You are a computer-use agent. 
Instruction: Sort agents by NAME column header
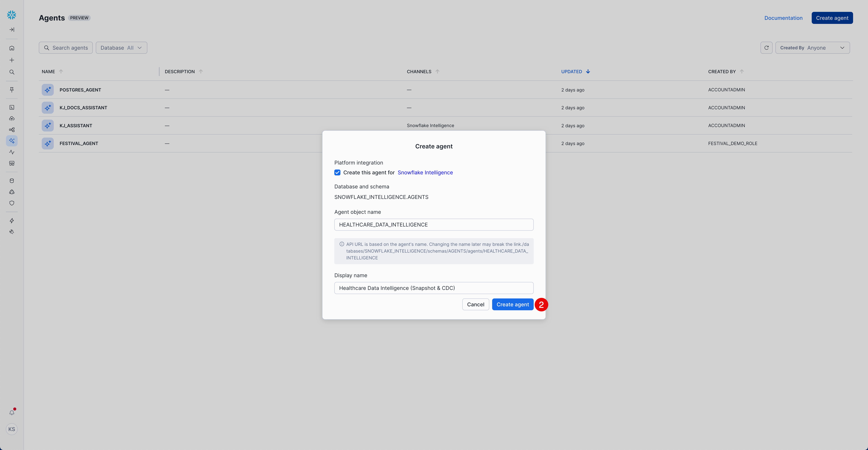pyautogui.click(x=48, y=71)
